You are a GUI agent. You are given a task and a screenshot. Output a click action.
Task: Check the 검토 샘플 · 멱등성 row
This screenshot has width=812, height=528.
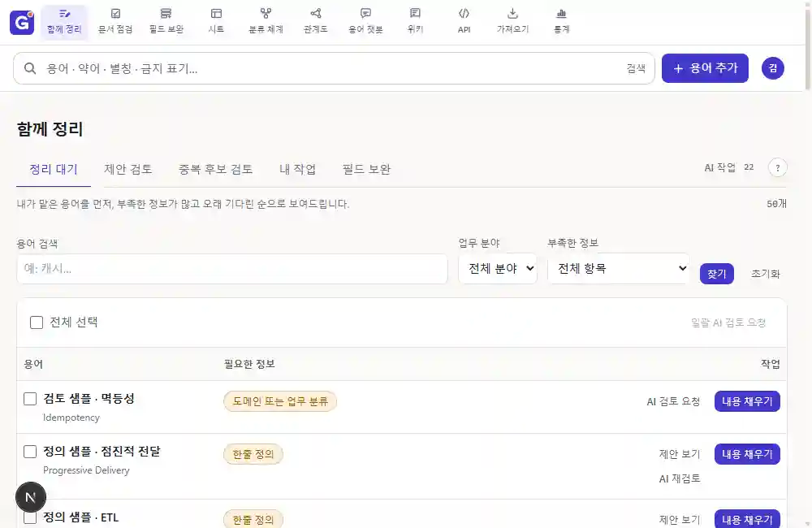(x=30, y=399)
